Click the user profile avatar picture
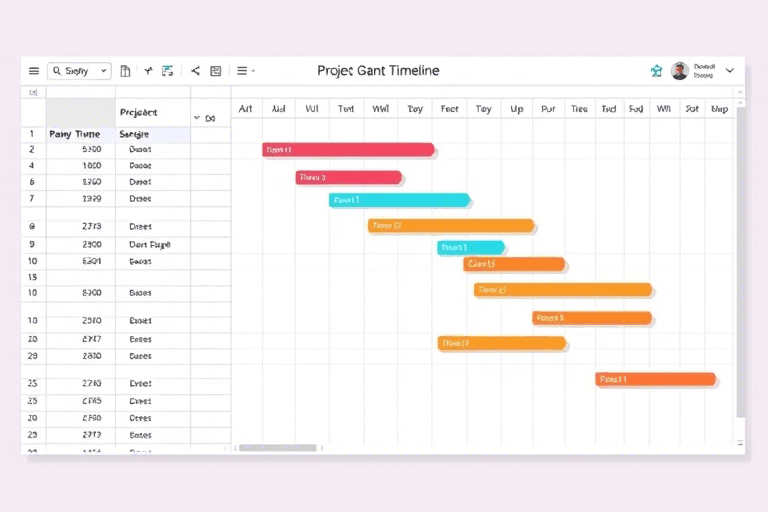768x512 pixels. coord(680,71)
